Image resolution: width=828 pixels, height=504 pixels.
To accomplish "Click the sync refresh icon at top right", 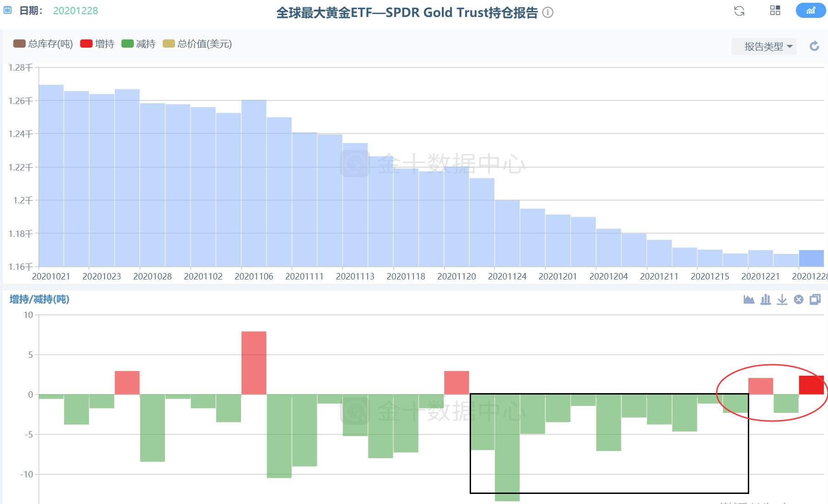I will 739,11.
